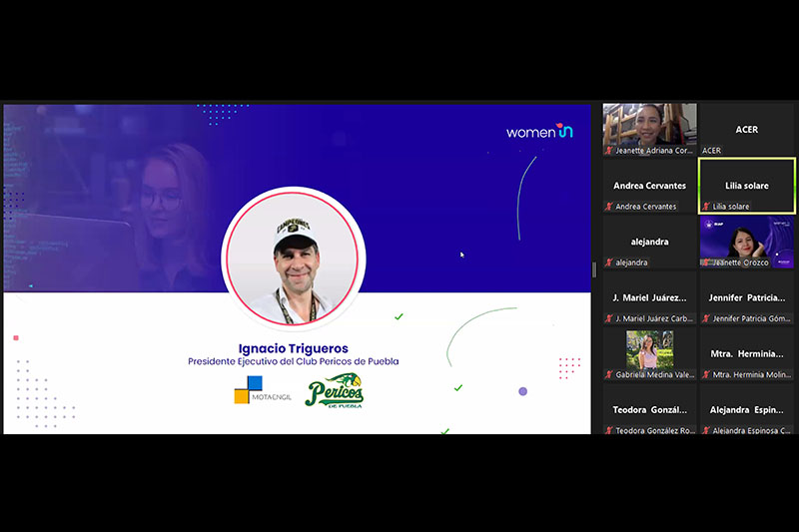Select large Jennifer Patricia... name
Viewport: 799px width, 532px height.
point(746,297)
